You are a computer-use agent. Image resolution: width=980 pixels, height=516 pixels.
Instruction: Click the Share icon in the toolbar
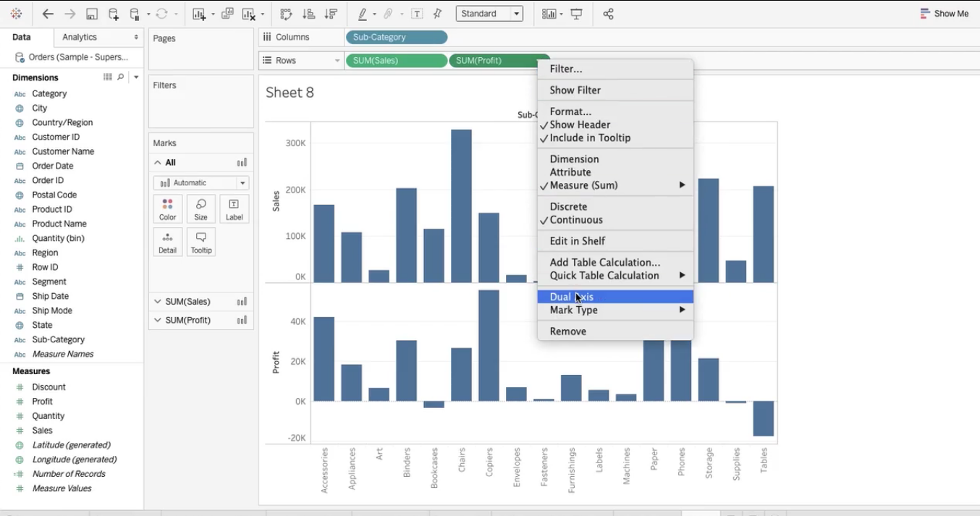[608, 14]
